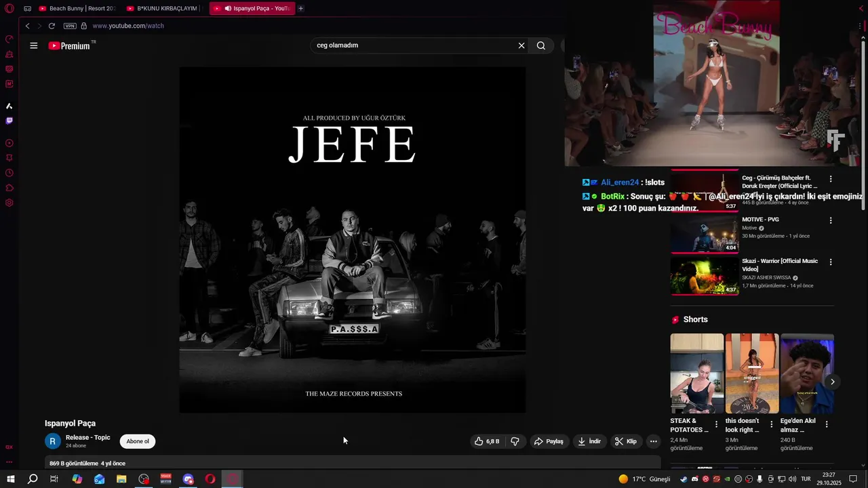Subscribe using Abone ol button
The width and height of the screenshot is (868, 488).
[138, 441]
